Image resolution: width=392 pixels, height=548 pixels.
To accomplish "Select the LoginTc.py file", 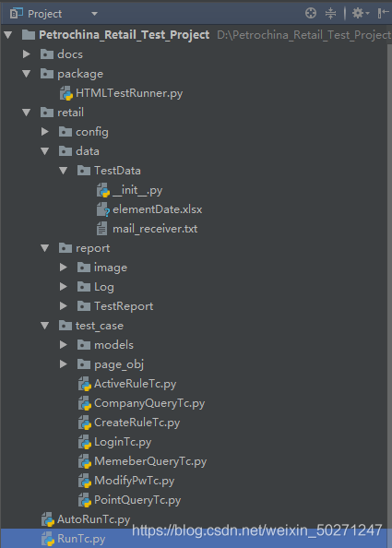I will tap(115, 442).
